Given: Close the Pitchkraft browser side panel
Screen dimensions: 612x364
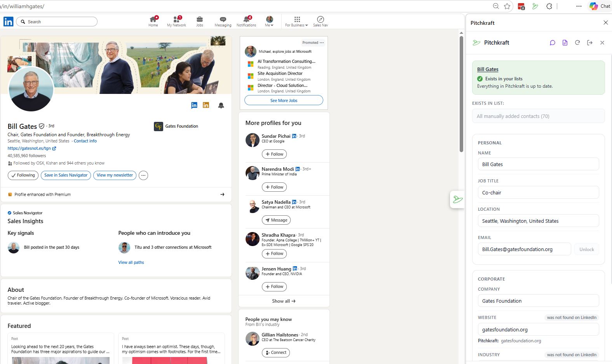Looking at the screenshot, I should (x=605, y=23).
